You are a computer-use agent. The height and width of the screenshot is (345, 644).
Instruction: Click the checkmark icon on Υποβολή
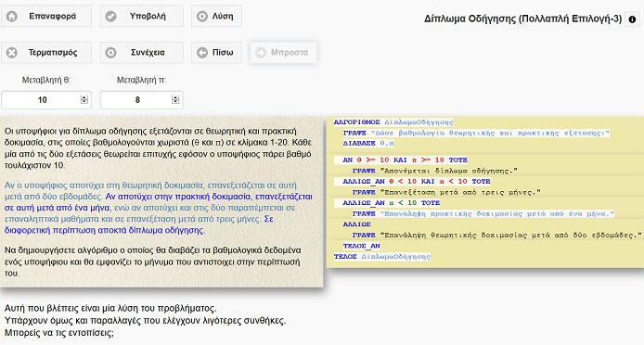(111, 17)
